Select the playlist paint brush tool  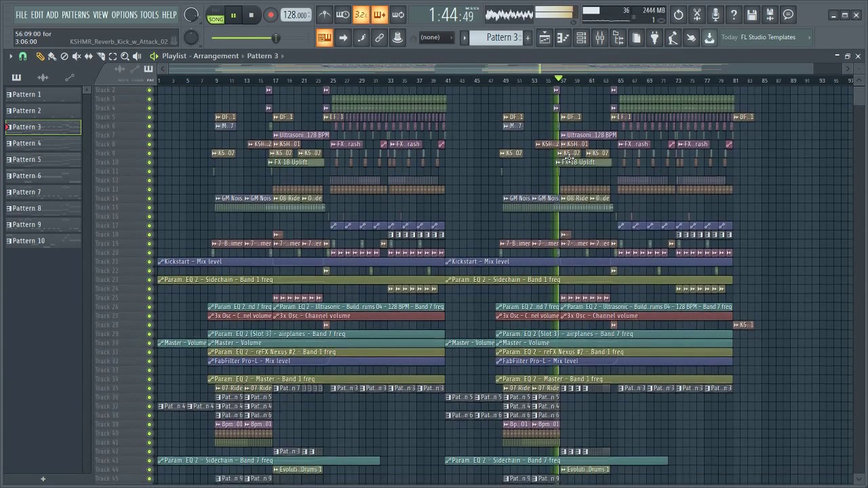point(52,56)
